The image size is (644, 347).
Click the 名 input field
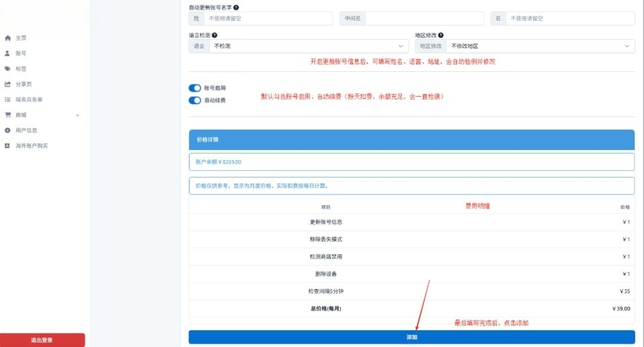[x=570, y=18]
